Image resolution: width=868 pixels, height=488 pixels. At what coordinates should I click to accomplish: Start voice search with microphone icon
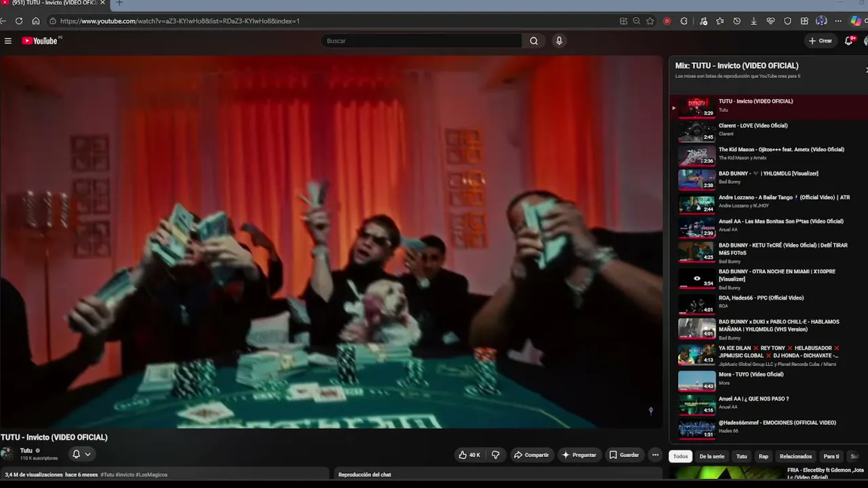(559, 41)
